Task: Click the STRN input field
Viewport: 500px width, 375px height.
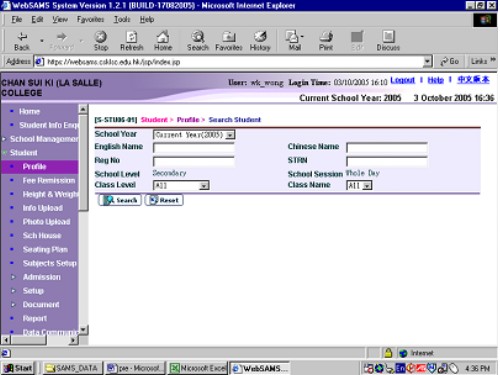Action: 387,161
